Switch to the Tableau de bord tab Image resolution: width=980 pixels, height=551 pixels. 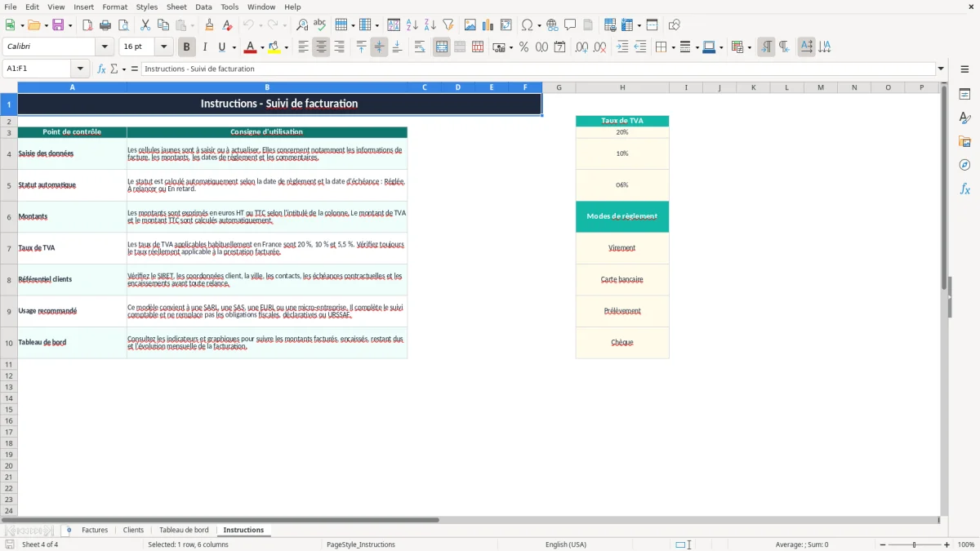click(184, 530)
